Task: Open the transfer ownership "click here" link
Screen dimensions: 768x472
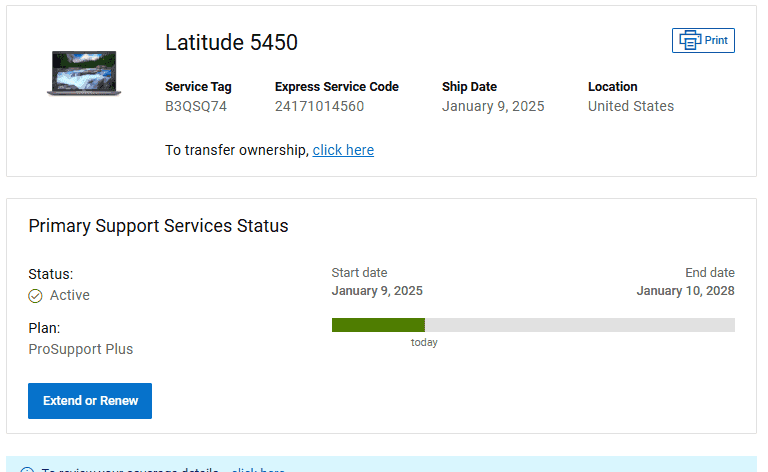Action: [x=343, y=150]
